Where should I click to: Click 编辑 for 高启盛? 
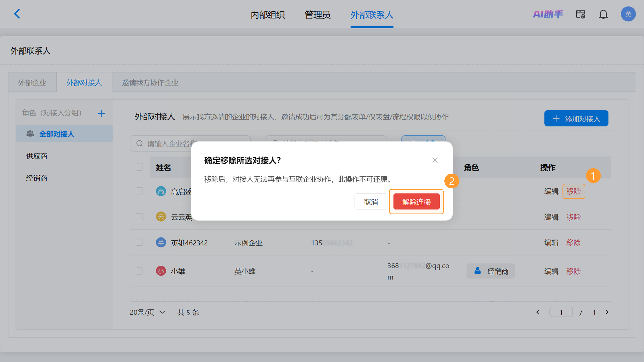551,191
